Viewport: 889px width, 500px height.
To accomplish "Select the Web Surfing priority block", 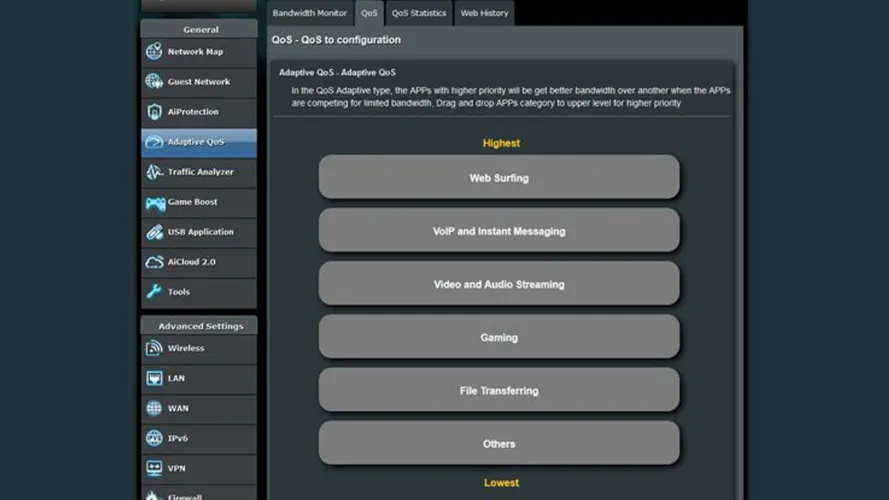I will (x=499, y=178).
